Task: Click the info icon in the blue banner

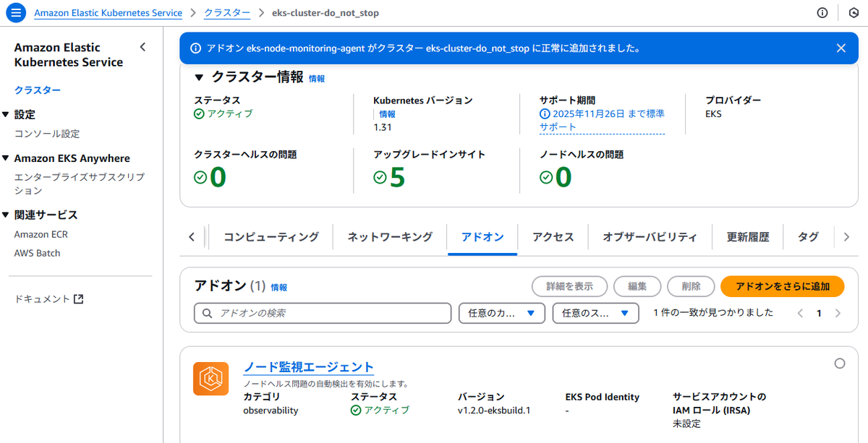Action: point(195,48)
